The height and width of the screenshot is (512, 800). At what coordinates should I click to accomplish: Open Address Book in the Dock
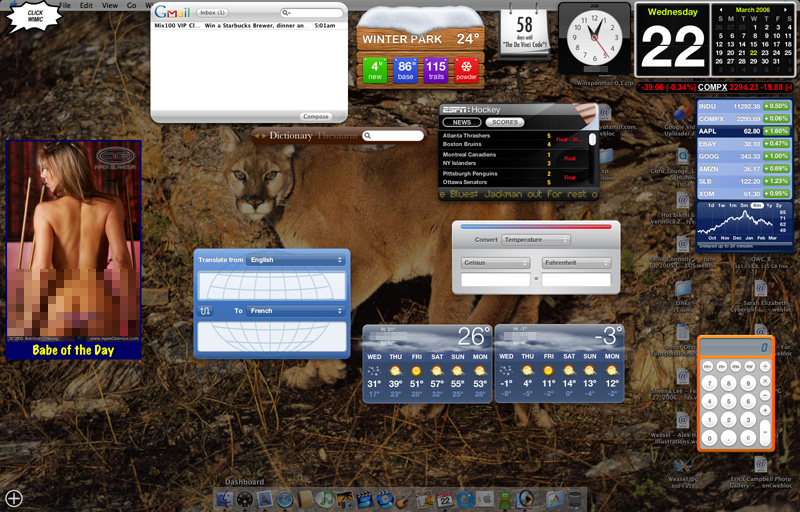pos(306,499)
